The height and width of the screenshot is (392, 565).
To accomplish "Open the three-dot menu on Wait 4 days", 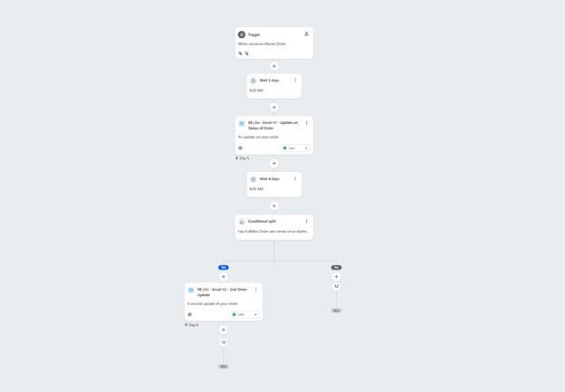I will point(295,178).
